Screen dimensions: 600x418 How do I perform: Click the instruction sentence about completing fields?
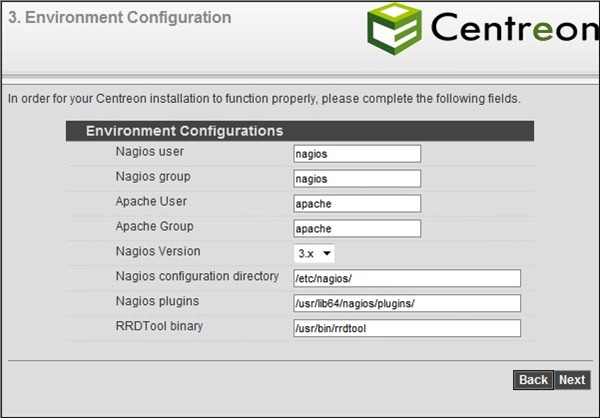(264, 99)
